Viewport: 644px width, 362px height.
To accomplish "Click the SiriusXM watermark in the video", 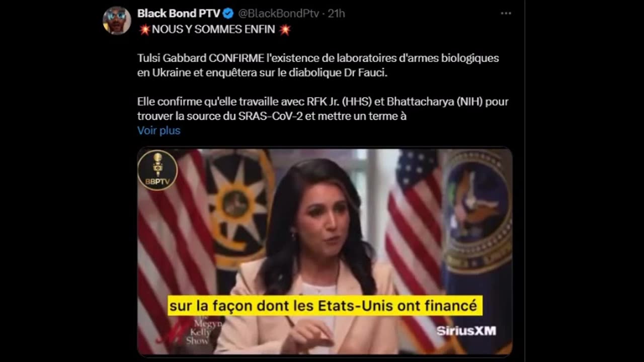I will pyautogui.click(x=466, y=331).
